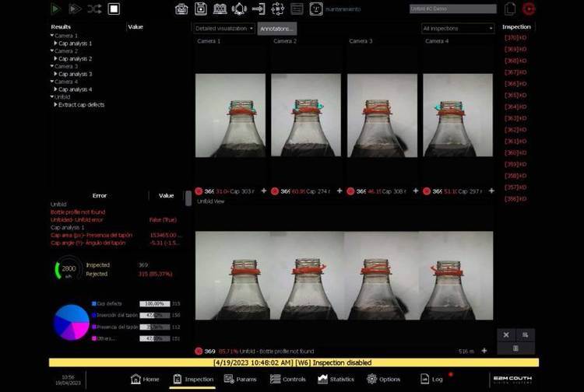Click the Annotations... button
The image size is (584, 392).
[276, 28]
